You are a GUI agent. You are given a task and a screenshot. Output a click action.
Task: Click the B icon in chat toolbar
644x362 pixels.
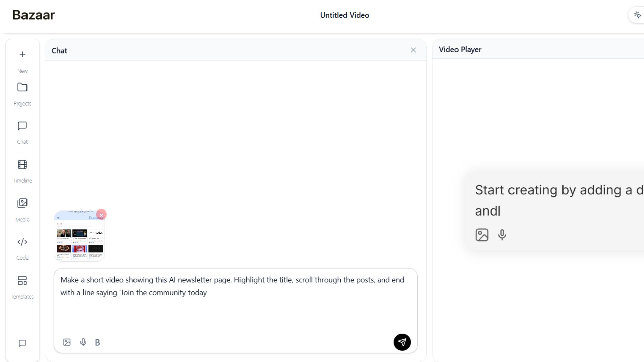tap(97, 342)
